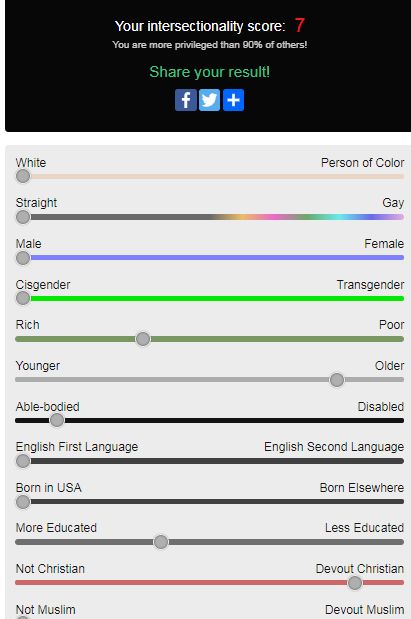Click the Male to Female slider handle
Image resolution: width=411 pixels, height=619 pixels.
pyautogui.click(x=23, y=258)
